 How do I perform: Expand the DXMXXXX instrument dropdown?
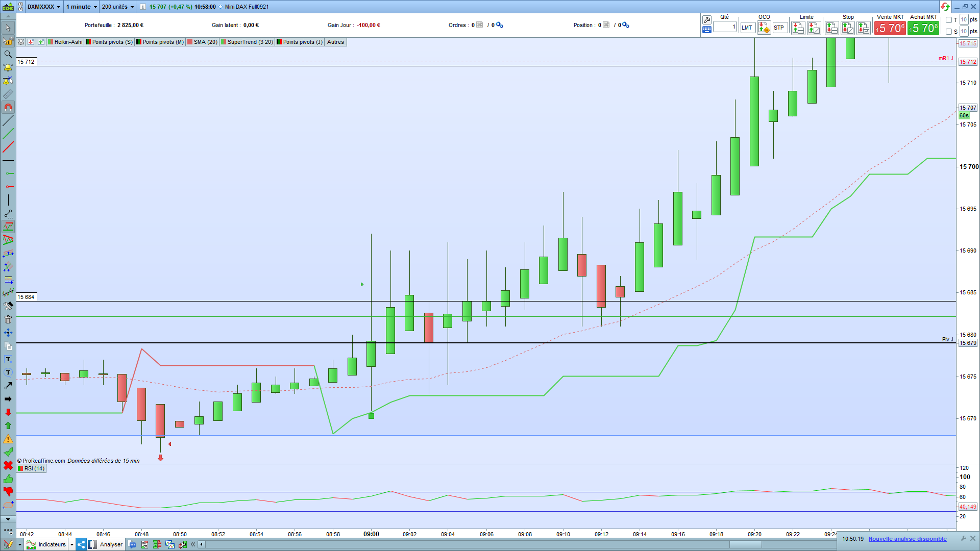point(43,7)
